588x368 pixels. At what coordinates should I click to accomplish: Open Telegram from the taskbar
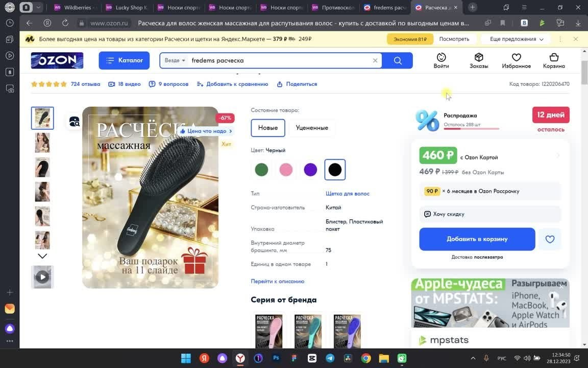329,358
